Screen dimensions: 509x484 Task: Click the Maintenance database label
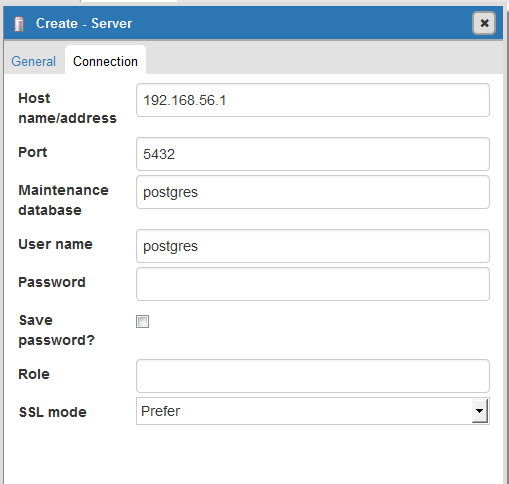63,200
